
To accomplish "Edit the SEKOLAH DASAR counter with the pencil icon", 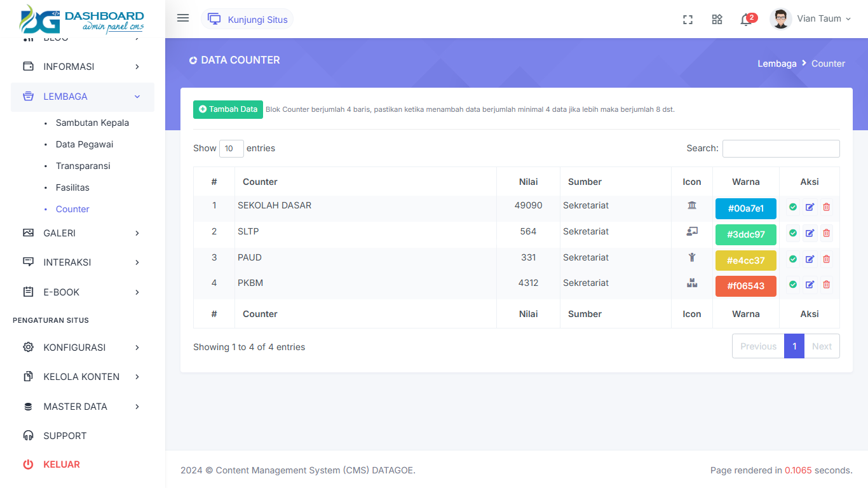I will pyautogui.click(x=810, y=207).
